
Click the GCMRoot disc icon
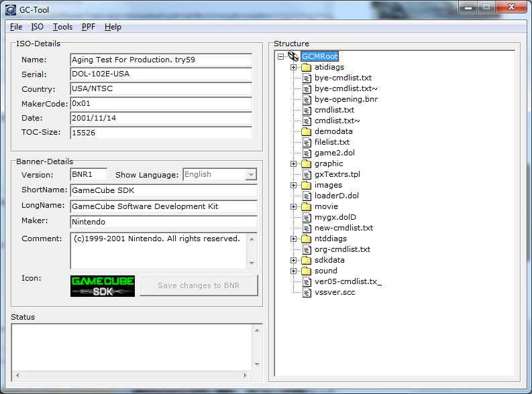coord(293,56)
